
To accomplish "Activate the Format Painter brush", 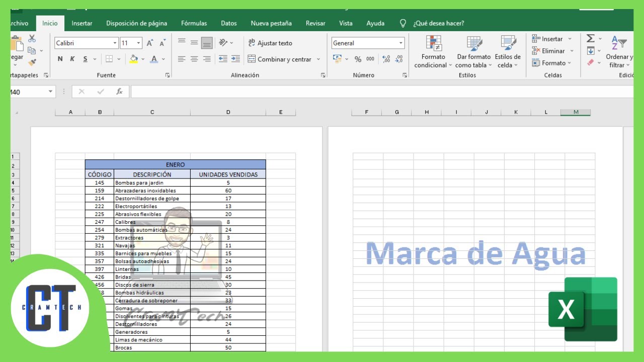I will click(32, 63).
